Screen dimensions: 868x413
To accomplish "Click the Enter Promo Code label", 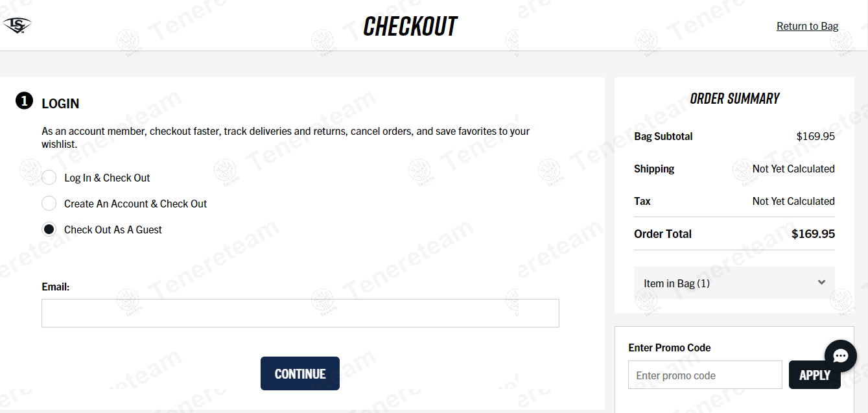I will tap(670, 348).
